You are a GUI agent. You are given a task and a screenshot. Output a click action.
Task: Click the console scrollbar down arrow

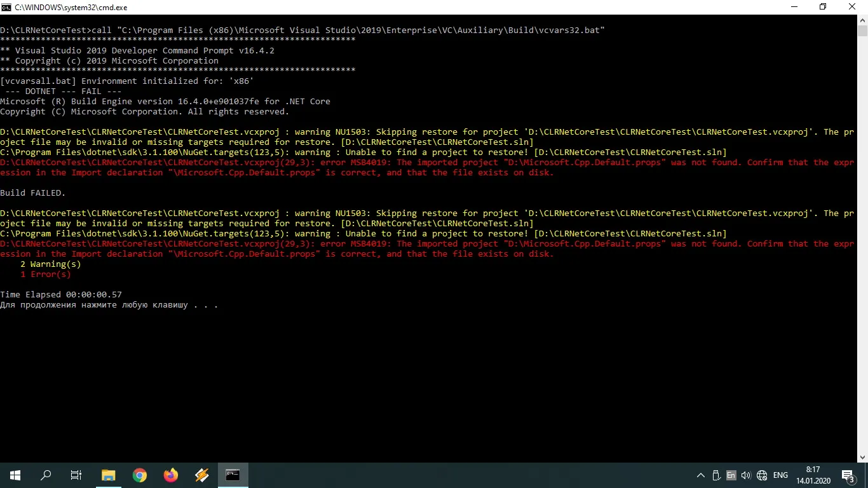[x=862, y=457]
